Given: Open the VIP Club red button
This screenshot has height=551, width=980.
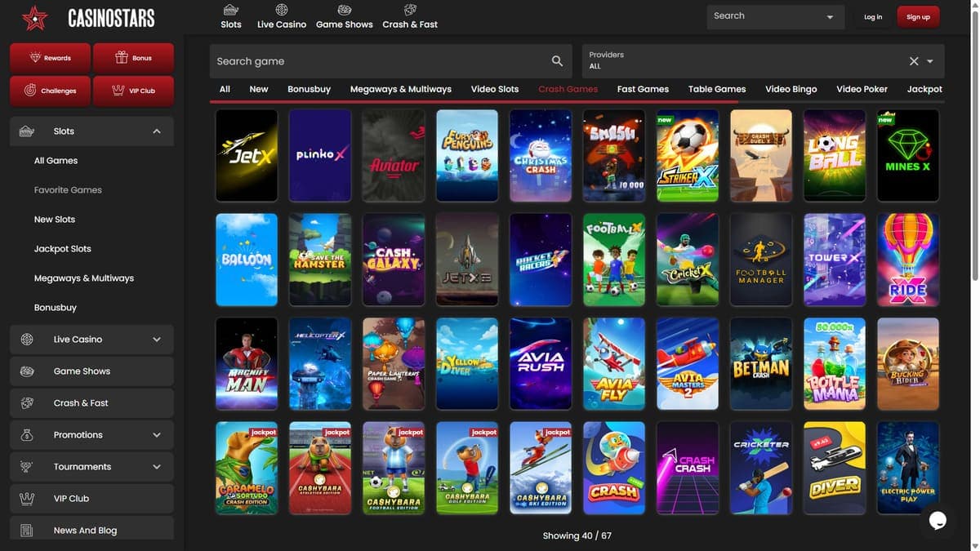Looking at the screenshot, I should coord(133,91).
